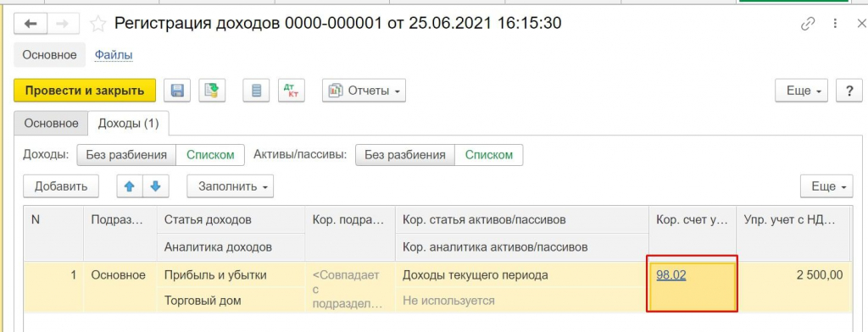Click the Торговый дом analytics cell

tap(231, 301)
